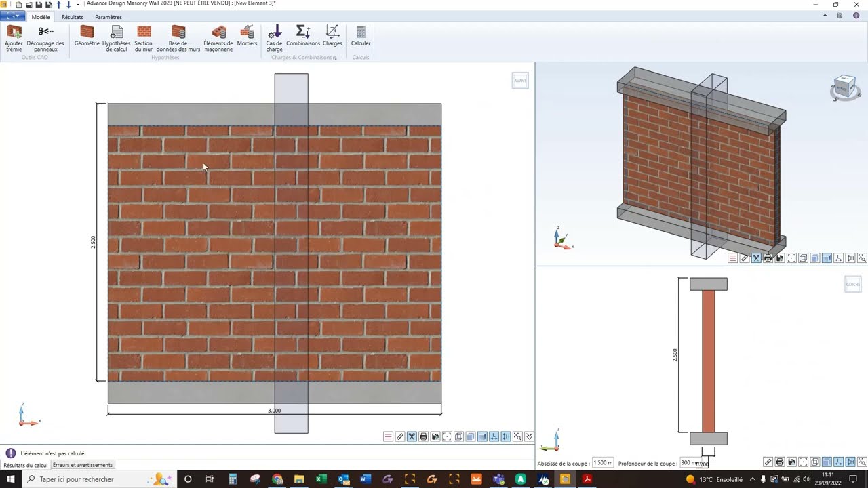Click the 3D view orientation cube

[845, 88]
